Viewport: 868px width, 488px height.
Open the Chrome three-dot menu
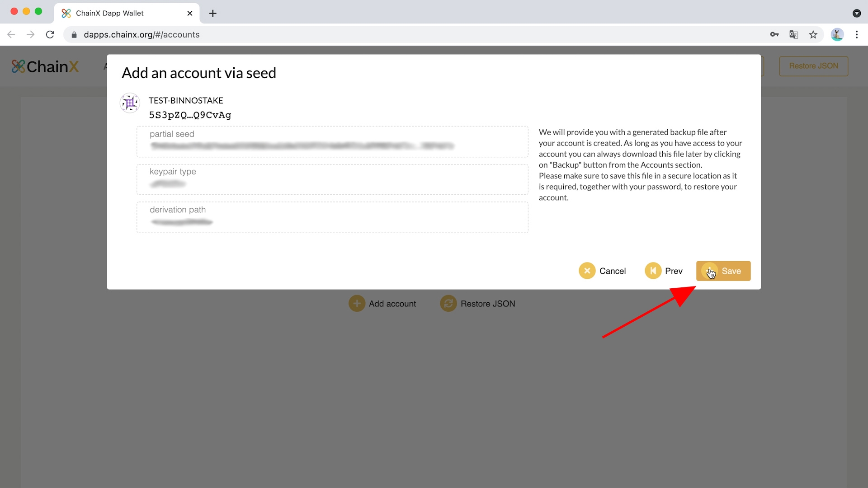[x=857, y=34]
